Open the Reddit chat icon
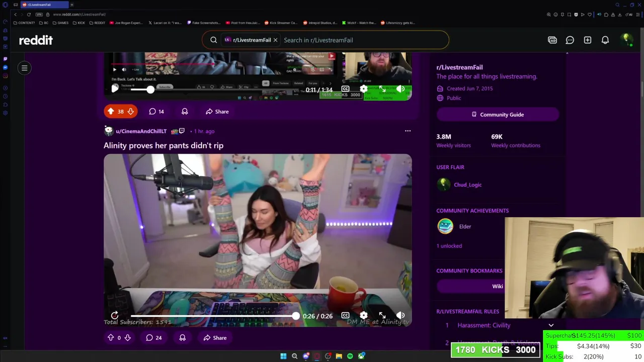The image size is (644, 362). pyautogui.click(x=570, y=40)
